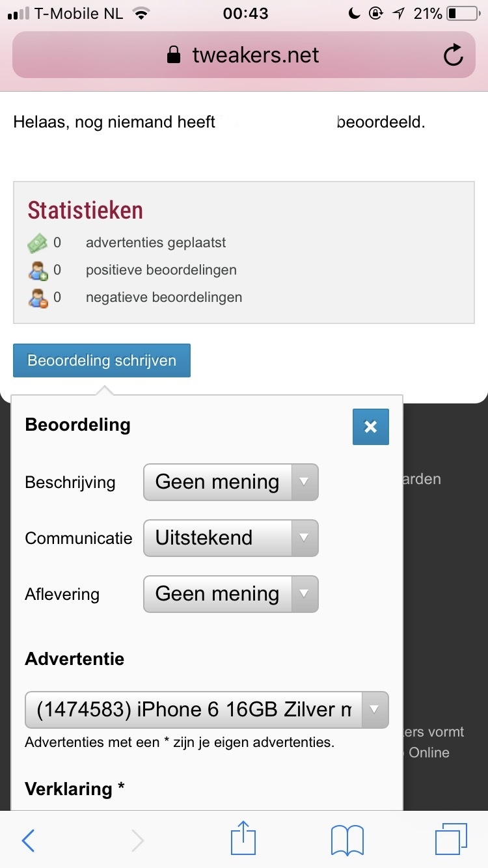Open the Communicatie dropdown showing Uitstekend

pos(230,538)
